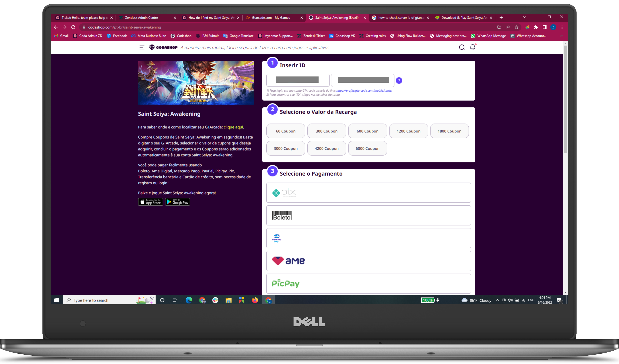Switch to the How do I find tab
This screenshot has width=619, height=364.
211,18
